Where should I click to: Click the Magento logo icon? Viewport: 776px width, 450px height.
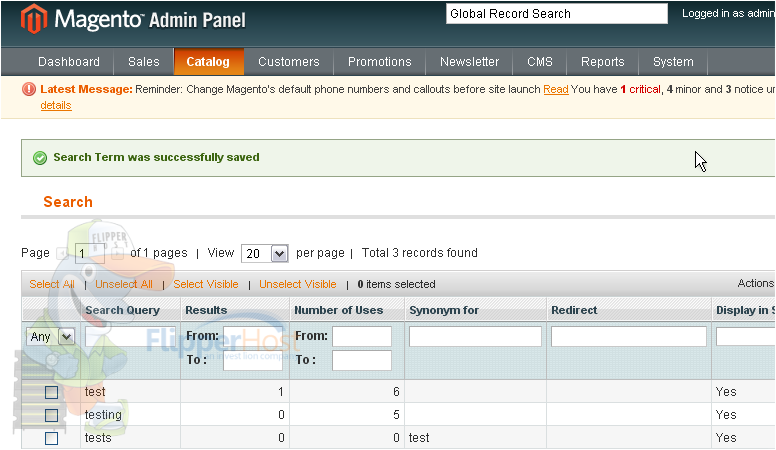pyautogui.click(x=34, y=19)
